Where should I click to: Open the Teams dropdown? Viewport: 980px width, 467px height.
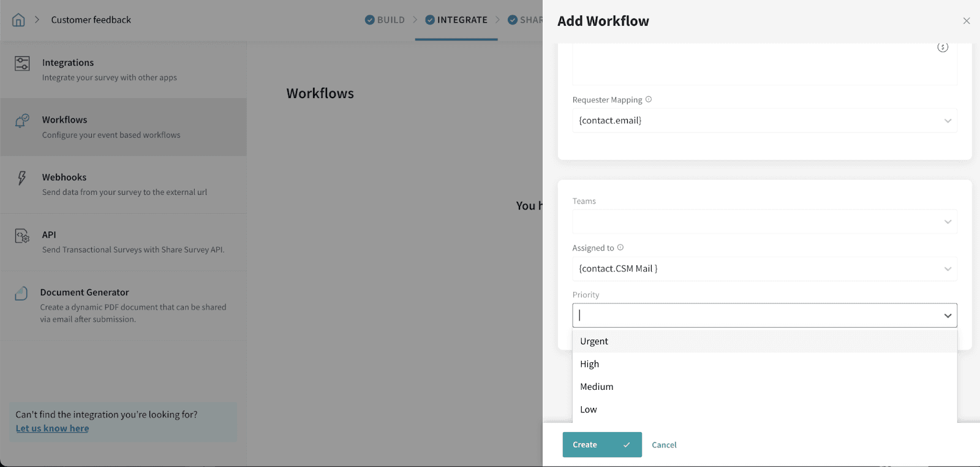pyautogui.click(x=948, y=222)
